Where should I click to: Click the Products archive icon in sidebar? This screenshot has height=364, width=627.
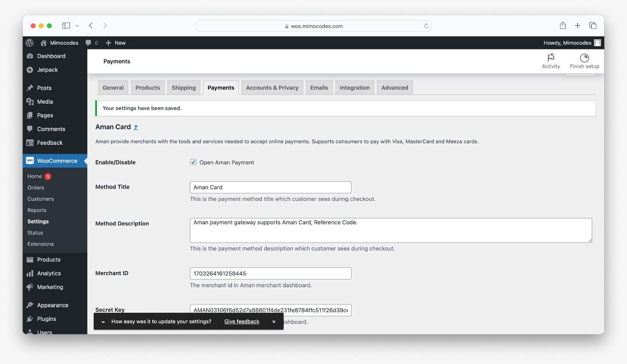point(30,259)
